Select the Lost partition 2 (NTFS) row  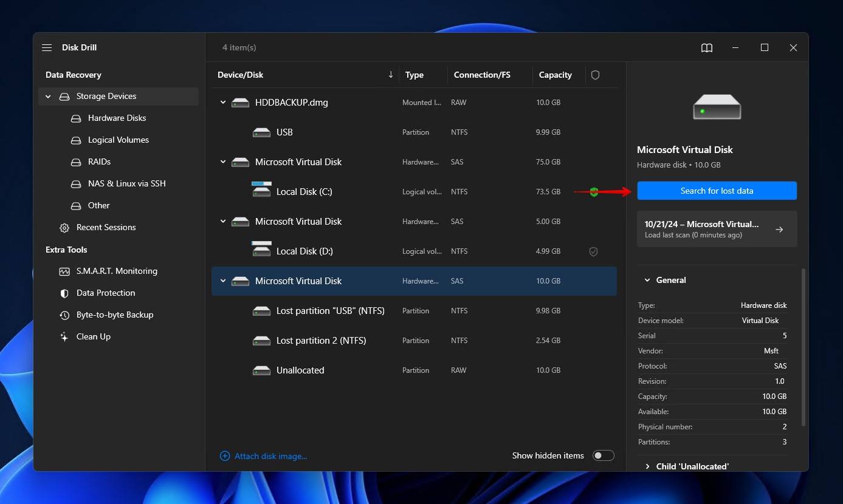point(414,341)
